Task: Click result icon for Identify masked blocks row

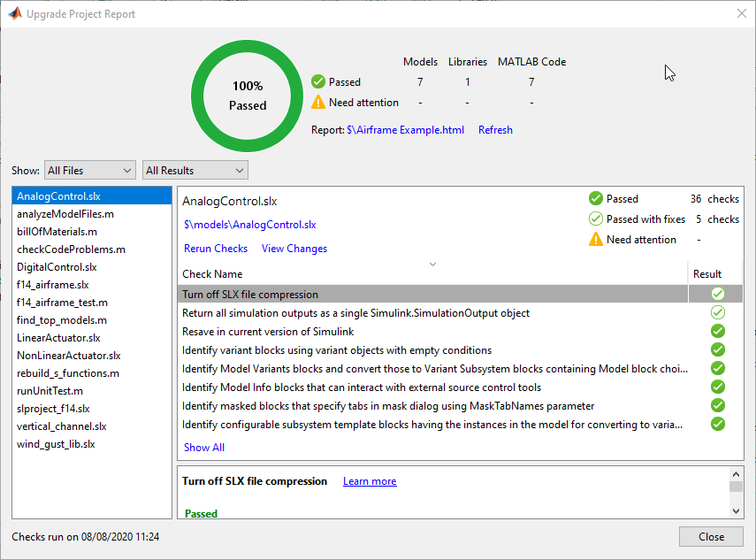Action: pyautogui.click(x=717, y=406)
